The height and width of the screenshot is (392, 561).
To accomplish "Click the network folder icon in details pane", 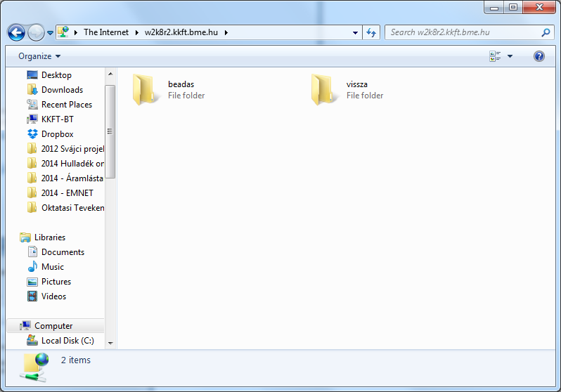I will pos(34,367).
